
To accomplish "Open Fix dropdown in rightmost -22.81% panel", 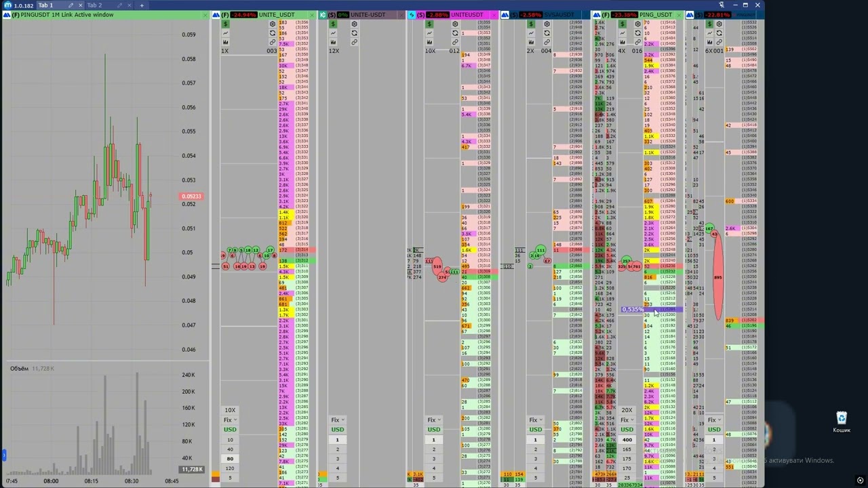I will click(x=713, y=420).
